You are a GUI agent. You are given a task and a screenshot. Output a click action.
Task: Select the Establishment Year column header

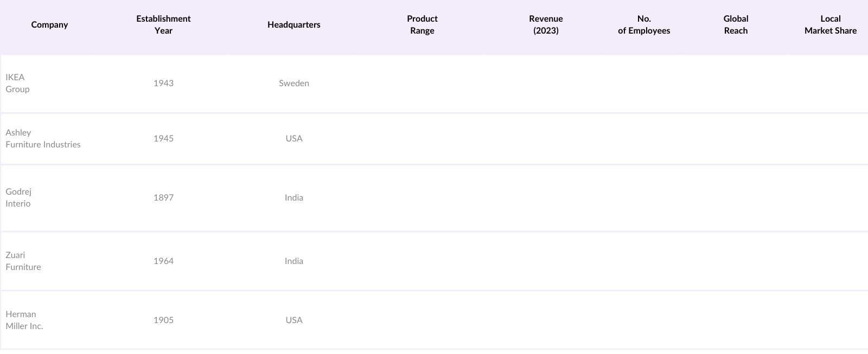click(163, 25)
